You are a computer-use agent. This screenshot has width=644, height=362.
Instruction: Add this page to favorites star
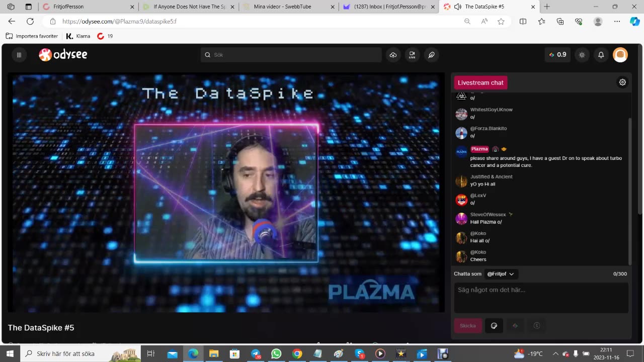(501, 21)
